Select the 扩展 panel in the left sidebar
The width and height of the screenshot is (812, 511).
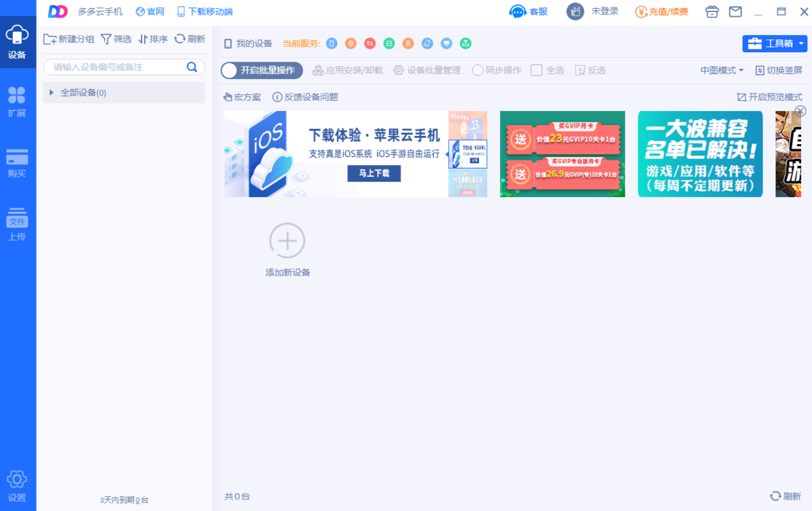(x=18, y=102)
